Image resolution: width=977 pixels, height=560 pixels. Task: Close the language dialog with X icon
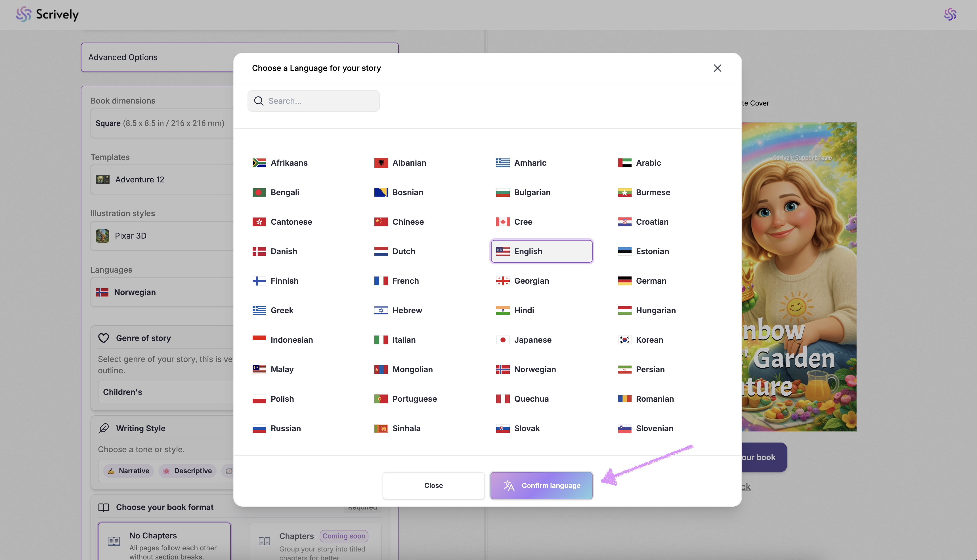717,68
